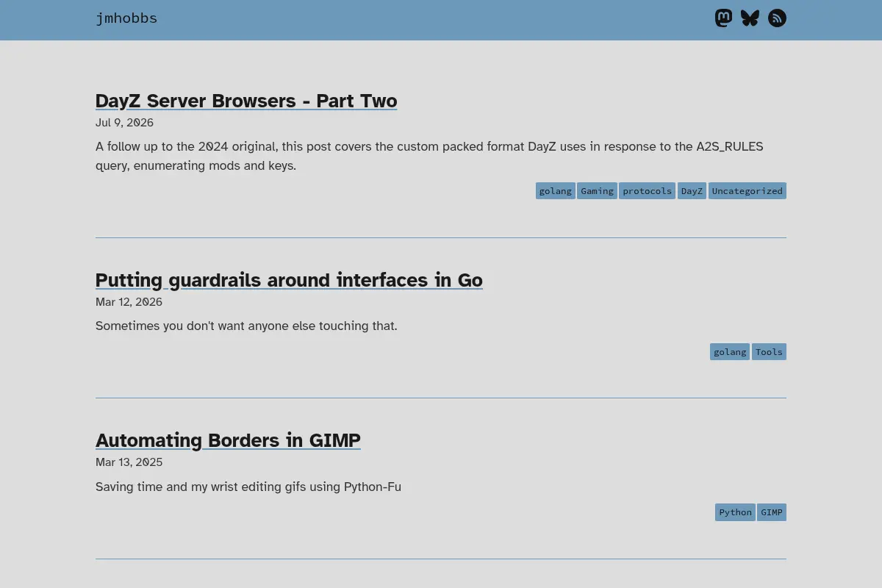Select the protocols tag
Image resolution: width=882 pixels, height=588 pixels.
coord(647,191)
